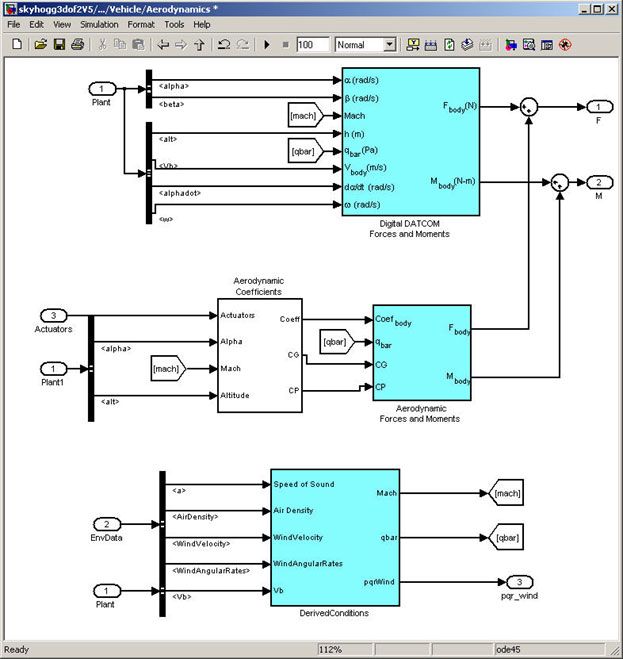Click the Undo toolbar icon
This screenshot has width=623, height=659.
pos(224,45)
